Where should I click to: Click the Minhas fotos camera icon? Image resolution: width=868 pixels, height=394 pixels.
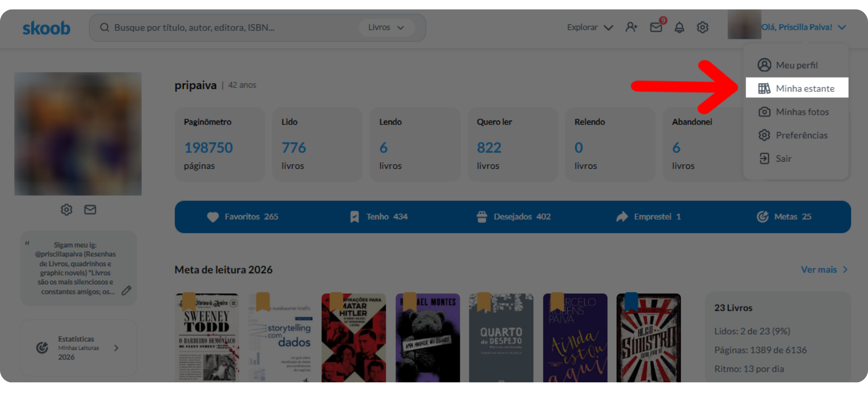[764, 112]
